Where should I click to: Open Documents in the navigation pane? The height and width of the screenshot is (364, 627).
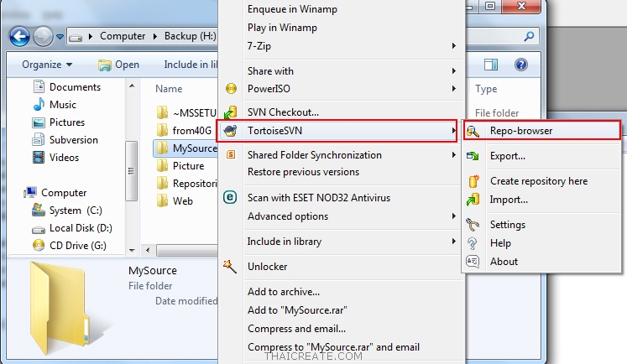[x=67, y=86]
